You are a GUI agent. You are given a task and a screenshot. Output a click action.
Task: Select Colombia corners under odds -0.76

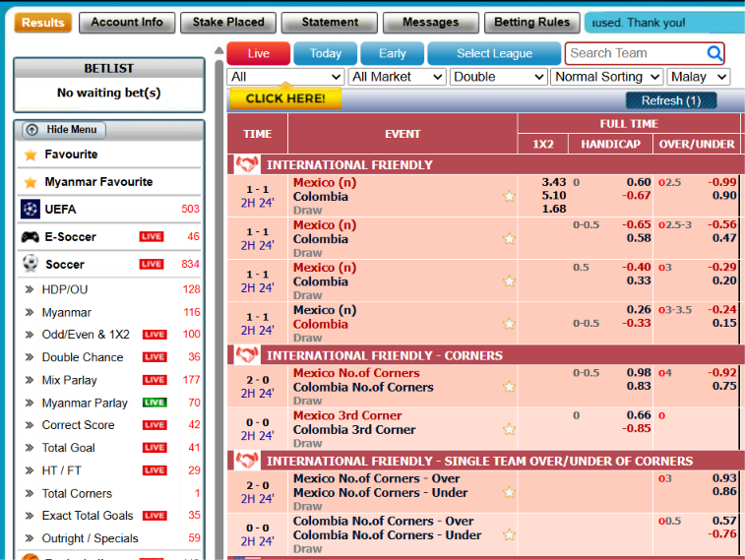[x=722, y=533]
